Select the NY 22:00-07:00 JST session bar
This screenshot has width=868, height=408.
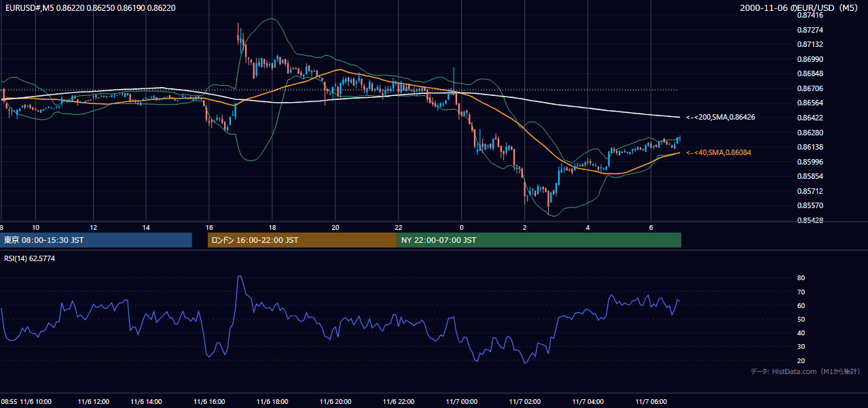click(x=539, y=240)
